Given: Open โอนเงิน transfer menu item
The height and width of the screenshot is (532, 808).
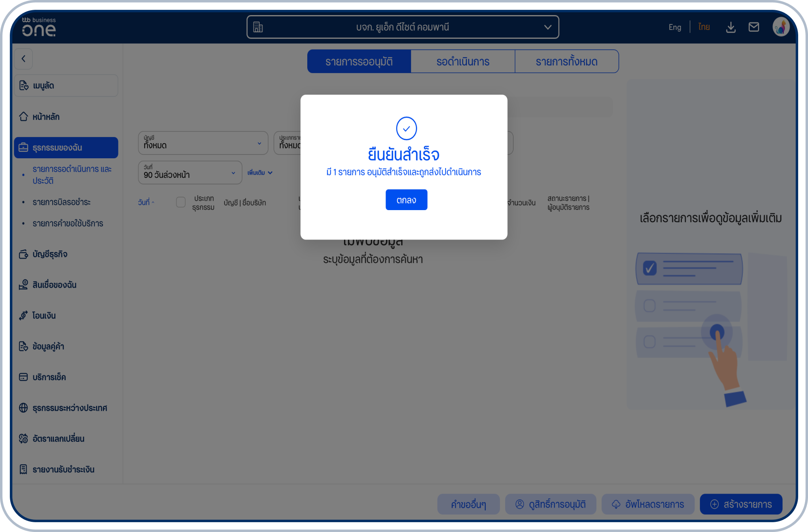Looking at the screenshot, I should (x=44, y=315).
